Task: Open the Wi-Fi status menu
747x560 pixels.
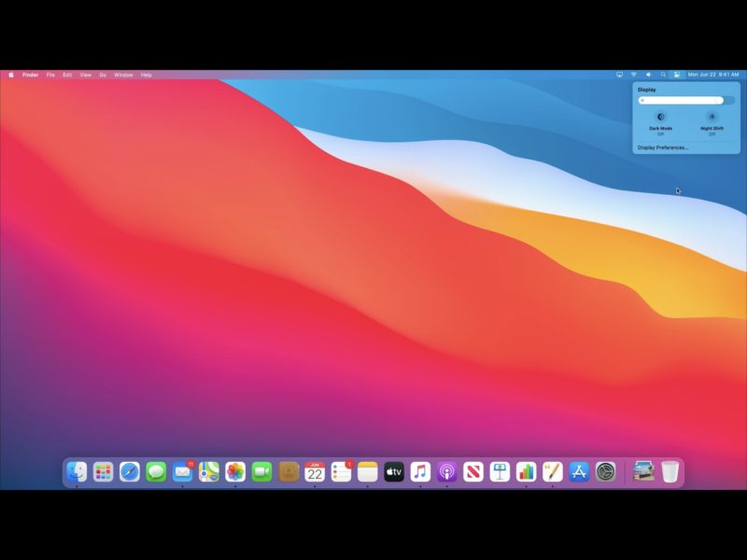Action: (x=634, y=75)
